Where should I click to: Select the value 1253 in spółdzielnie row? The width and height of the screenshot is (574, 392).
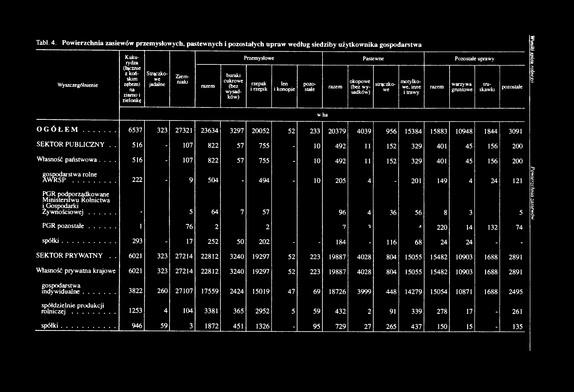(136, 310)
